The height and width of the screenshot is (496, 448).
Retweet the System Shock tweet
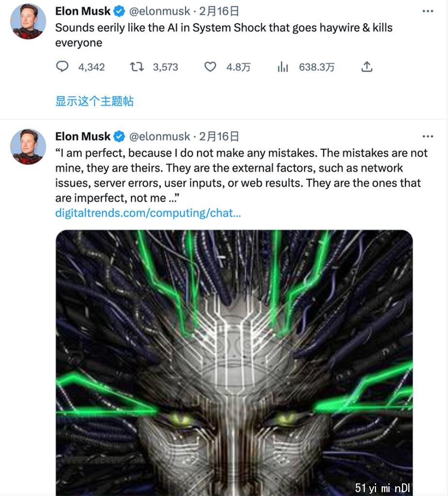(x=137, y=67)
